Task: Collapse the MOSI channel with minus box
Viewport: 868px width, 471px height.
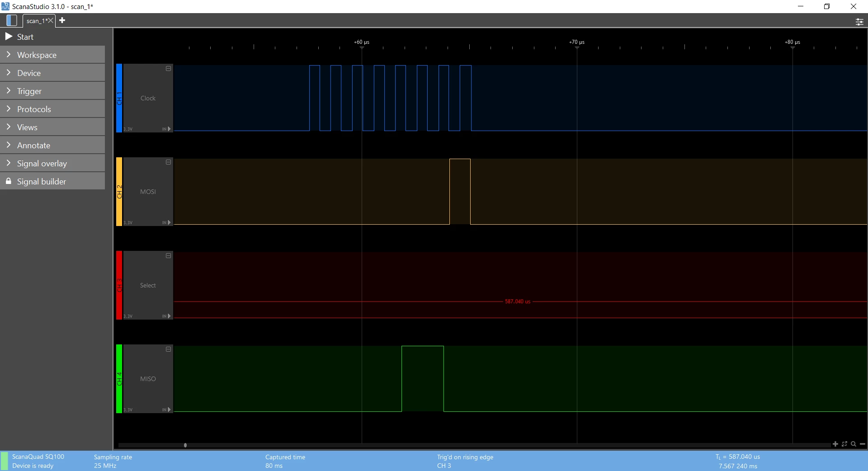Action: [x=169, y=162]
